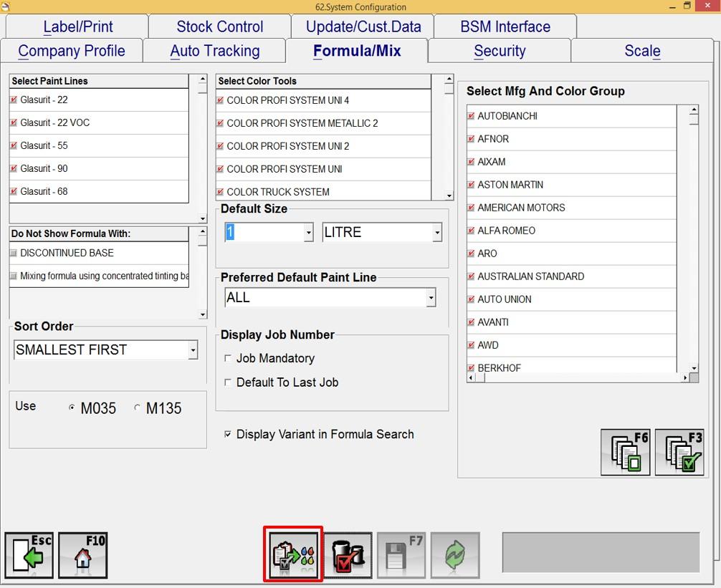Screen dimensions: 721x588
Task: Click the F6 deselect all manufacturers icon
Action: (x=626, y=453)
